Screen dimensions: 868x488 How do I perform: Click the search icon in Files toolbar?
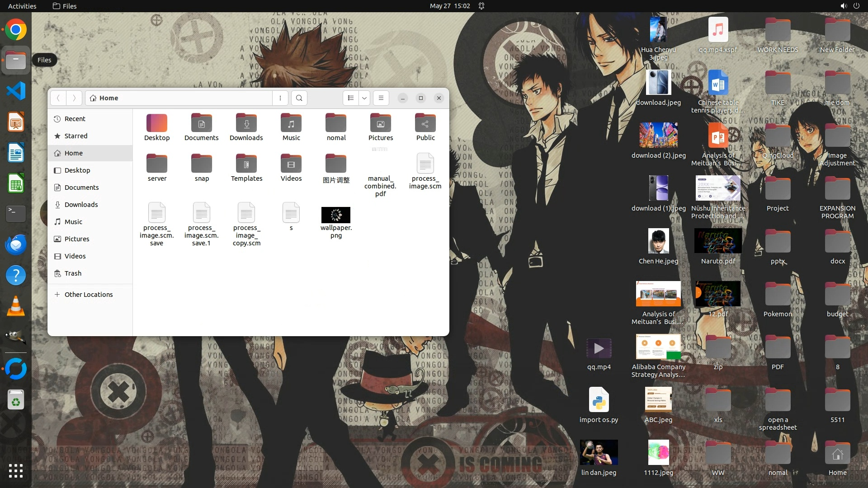click(299, 98)
